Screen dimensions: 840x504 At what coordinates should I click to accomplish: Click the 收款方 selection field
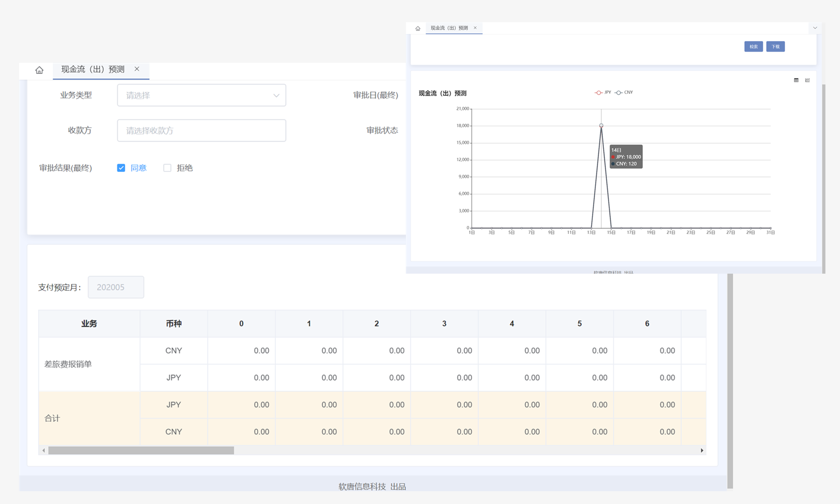point(201,131)
